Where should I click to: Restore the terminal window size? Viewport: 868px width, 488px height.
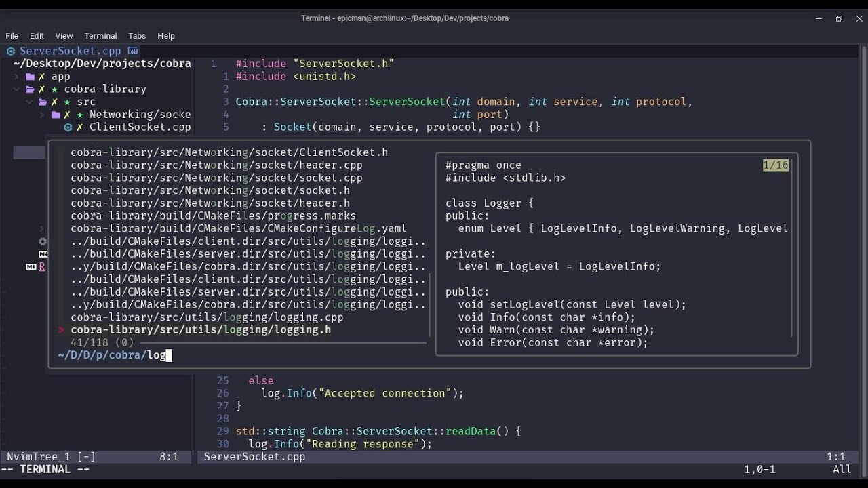point(839,19)
